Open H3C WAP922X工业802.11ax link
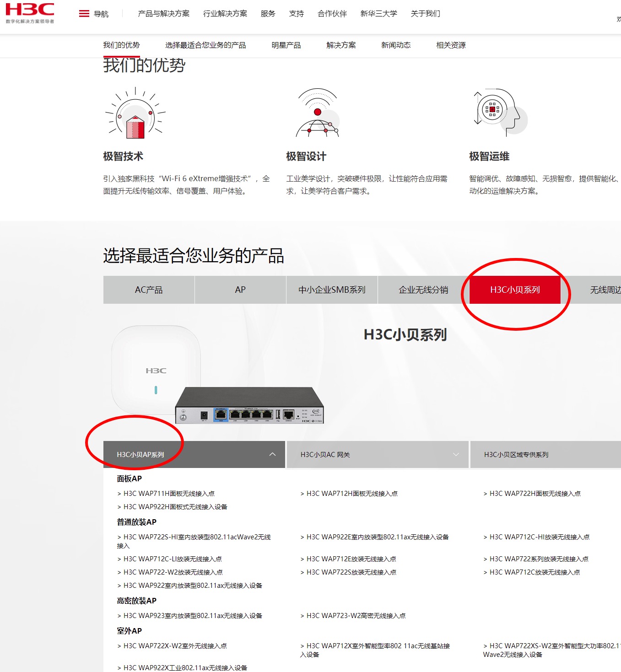Viewport: 621px width, 672px height. [x=182, y=668]
